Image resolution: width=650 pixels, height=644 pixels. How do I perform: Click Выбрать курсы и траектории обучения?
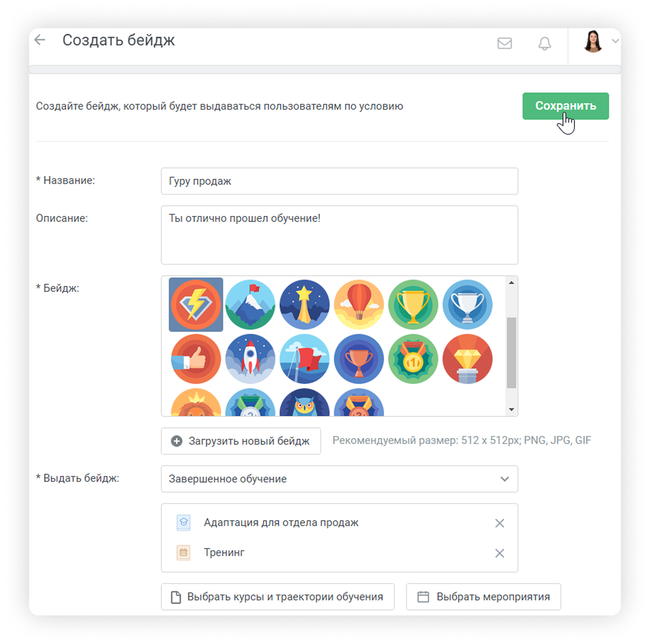278,597
